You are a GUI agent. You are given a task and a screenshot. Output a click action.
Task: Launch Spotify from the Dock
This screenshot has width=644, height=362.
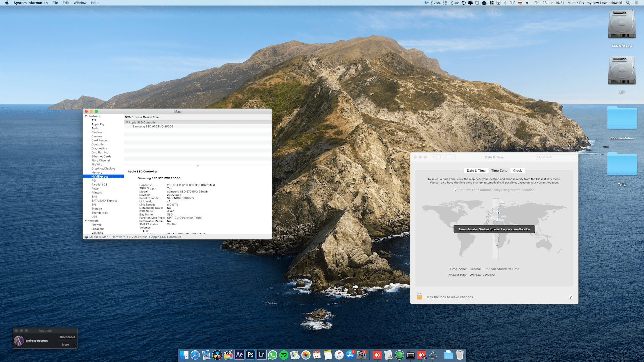[283, 355]
